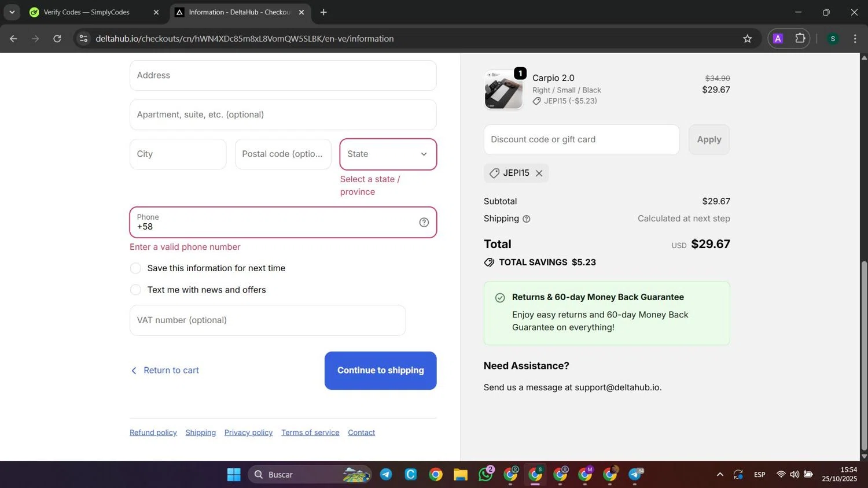This screenshot has height=488, width=868.
Task: Open a new browser tab
Action: [x=323, y=12]
